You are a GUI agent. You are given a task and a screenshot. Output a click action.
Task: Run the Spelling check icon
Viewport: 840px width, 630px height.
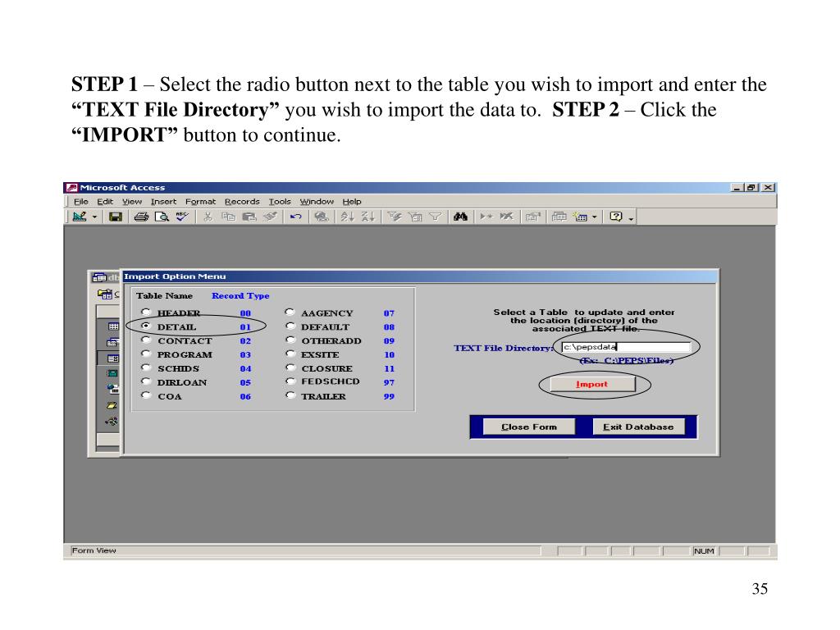pos(182,217)
